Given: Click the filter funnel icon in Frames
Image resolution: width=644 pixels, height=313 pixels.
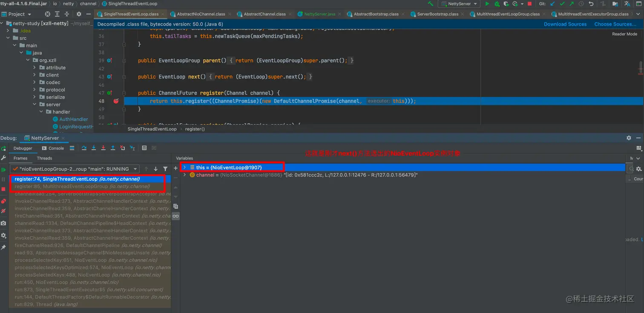Looking at the screenshot, I should (x=165, y=169).
